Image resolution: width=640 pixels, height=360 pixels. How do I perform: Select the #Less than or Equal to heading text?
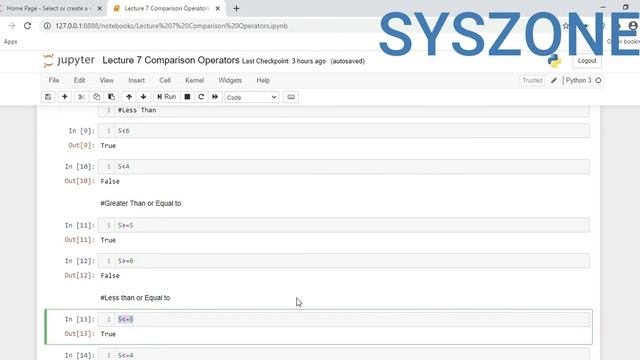pyautogui.click(x=135, y=298)
